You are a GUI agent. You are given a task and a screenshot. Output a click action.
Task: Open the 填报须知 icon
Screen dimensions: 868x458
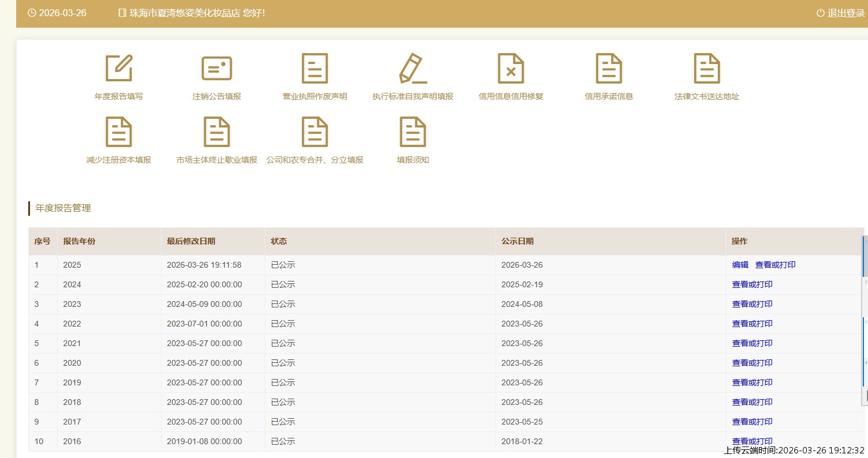point(413,132)
